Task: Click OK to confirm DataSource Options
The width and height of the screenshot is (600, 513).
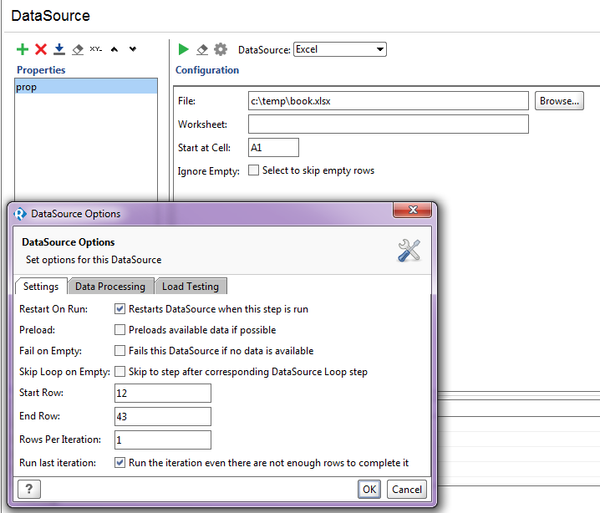Action: click(370, 489)
